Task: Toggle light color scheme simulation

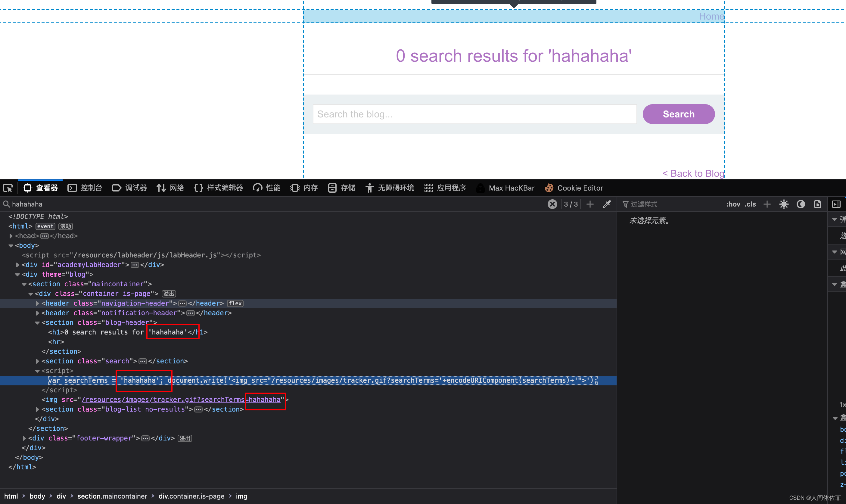Action: 784,204
